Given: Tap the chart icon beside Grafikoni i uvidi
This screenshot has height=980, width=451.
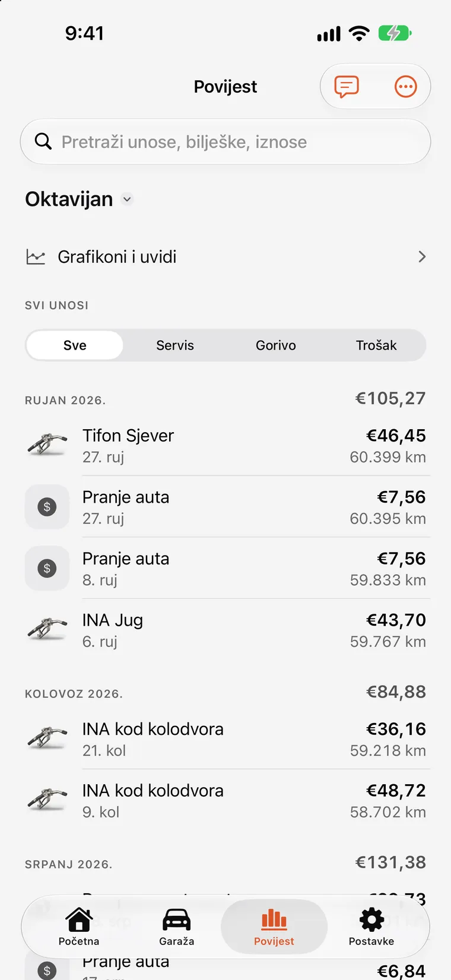Looking at the screenshot, I should coord(36,257).
